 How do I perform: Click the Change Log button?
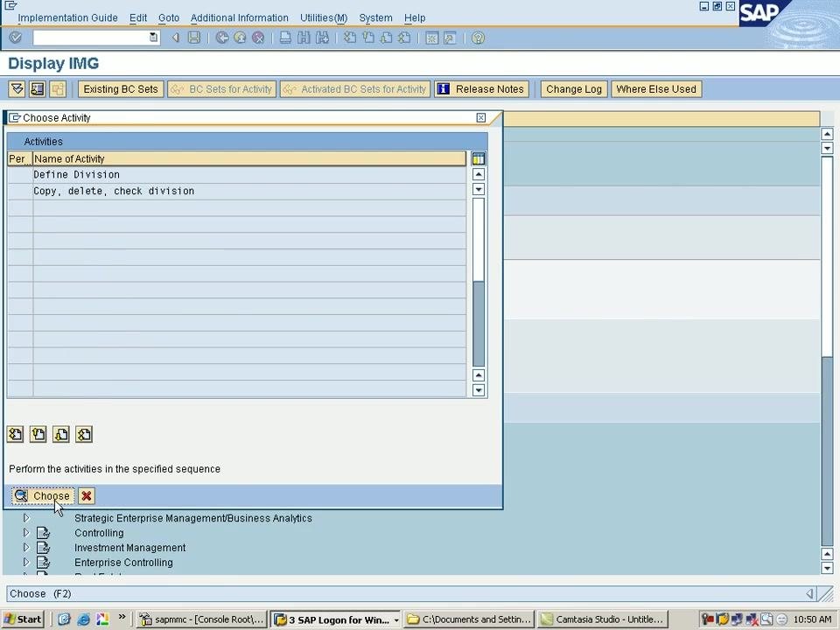tap(574, 89)
